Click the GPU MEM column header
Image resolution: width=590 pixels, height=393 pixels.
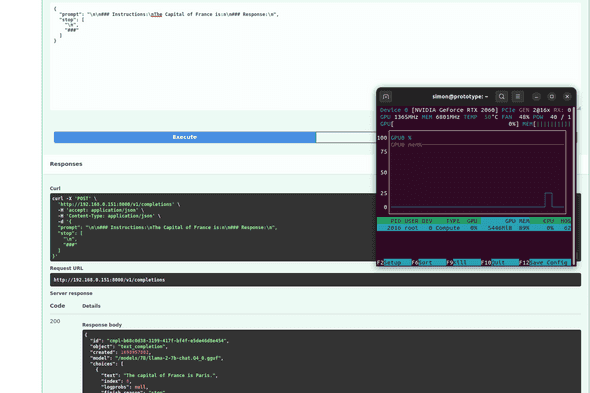pos(517,221)
